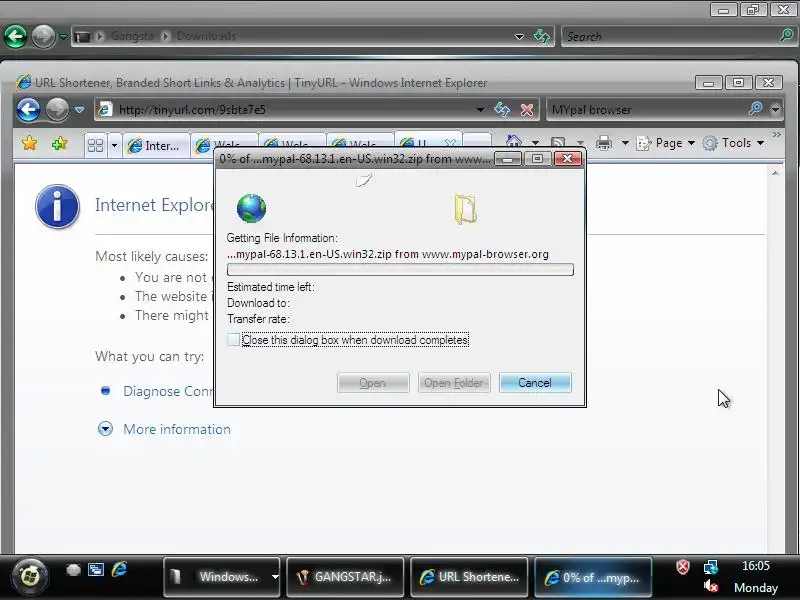Click the Explorer Refresh icon

pyautogui.click(x=541, y=36)
